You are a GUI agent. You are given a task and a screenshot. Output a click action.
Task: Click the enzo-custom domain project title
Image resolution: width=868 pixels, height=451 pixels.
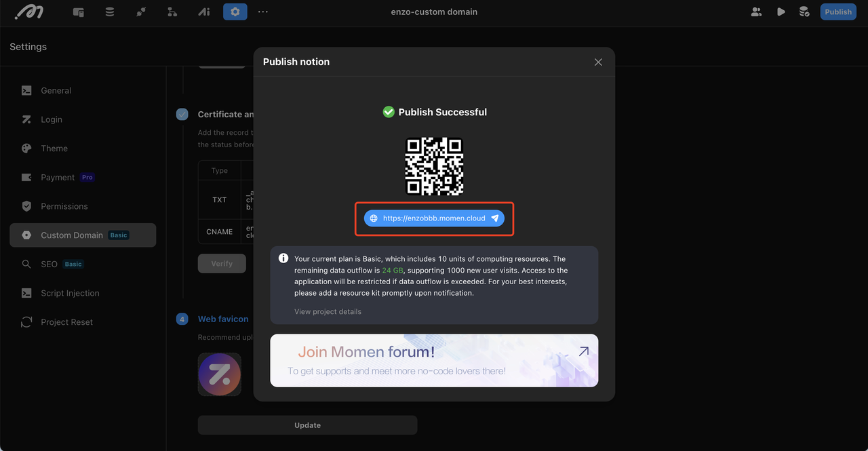coord(434,12)
